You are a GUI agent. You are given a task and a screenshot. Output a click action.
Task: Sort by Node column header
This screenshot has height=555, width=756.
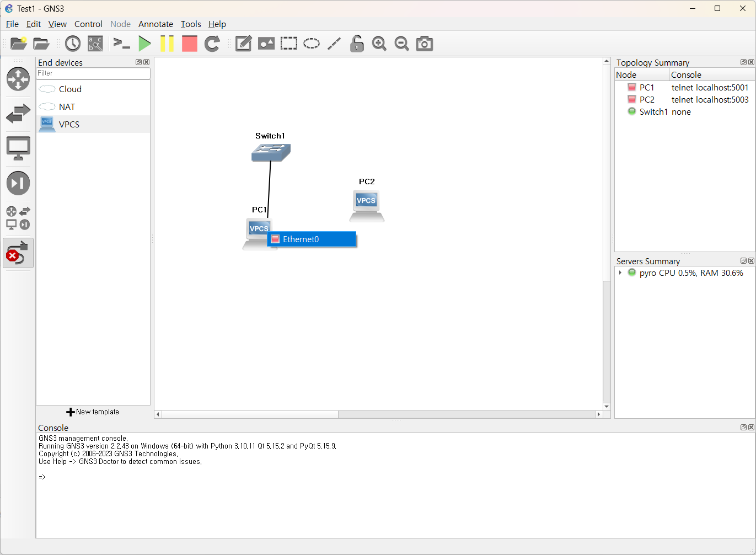[642, 75]
